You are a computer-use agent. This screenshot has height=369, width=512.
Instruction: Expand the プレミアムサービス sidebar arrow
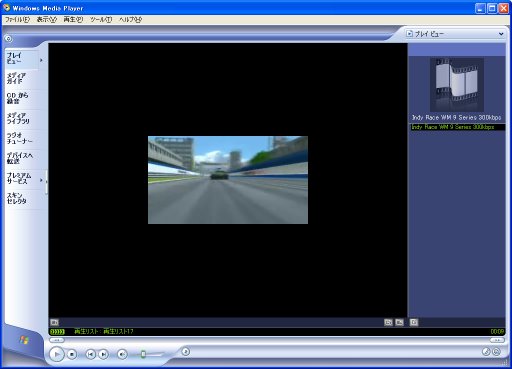[41, 180]
